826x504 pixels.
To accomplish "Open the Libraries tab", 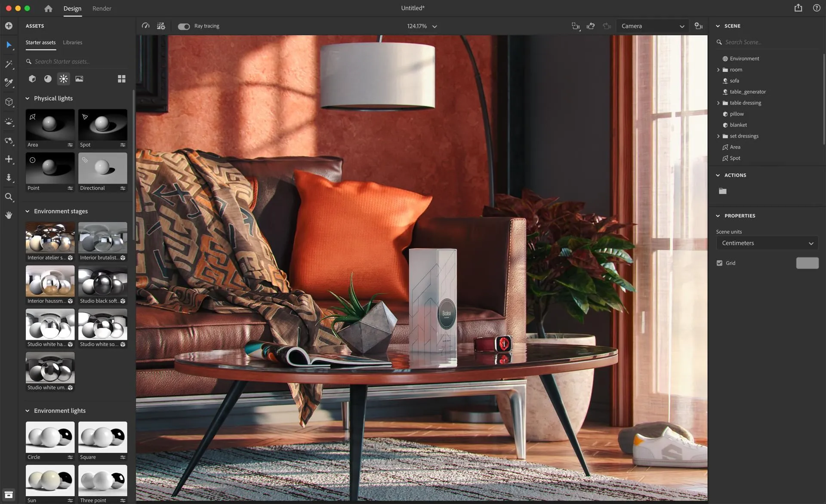I will point(72,42).
